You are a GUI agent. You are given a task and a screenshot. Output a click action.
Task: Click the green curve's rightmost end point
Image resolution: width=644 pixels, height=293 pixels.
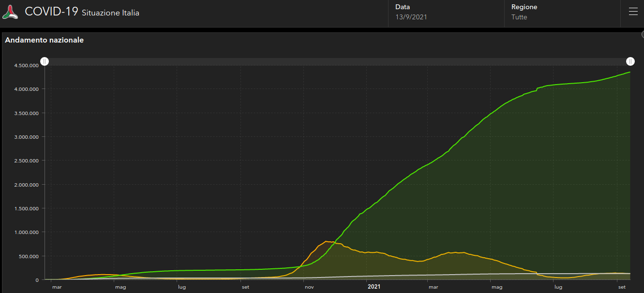point(630,72)
